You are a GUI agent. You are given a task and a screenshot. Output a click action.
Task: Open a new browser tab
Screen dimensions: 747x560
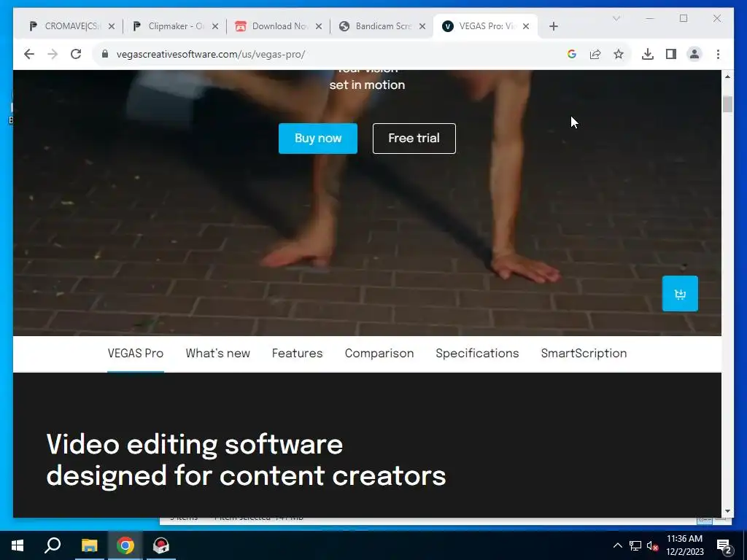click(x=553, y=26)
